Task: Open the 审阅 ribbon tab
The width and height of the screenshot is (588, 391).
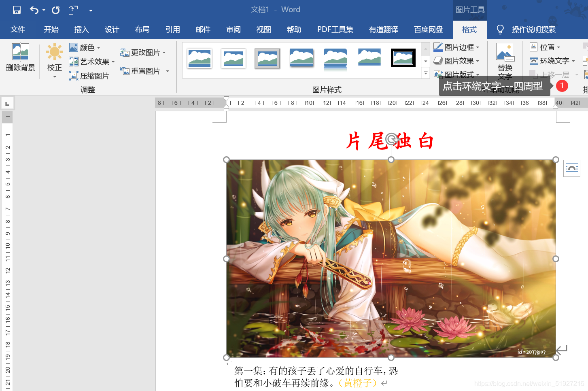Action: coord(234,30)
